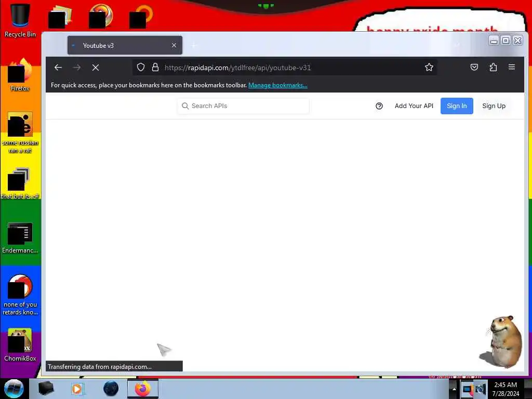Select the Youtube v3 browser tab
The width and height of the screenshot is (532, 399).
[x=125, y=45]
